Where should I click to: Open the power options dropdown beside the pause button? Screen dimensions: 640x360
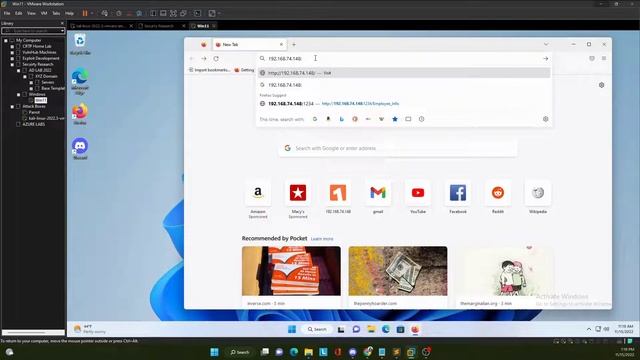92,13
